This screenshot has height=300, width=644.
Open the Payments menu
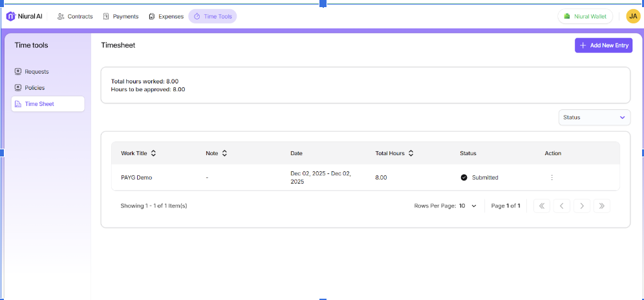pyautogui.click(x=120, y=16)
